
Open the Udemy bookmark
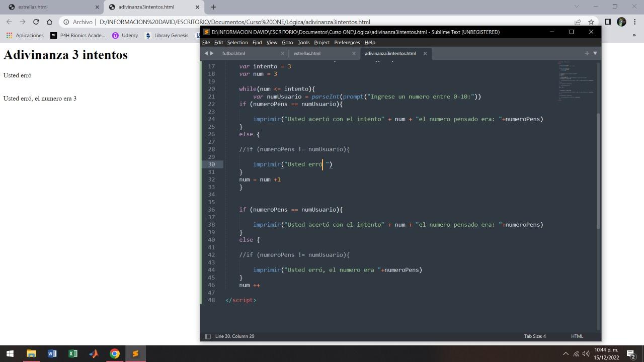coord(125,35)
